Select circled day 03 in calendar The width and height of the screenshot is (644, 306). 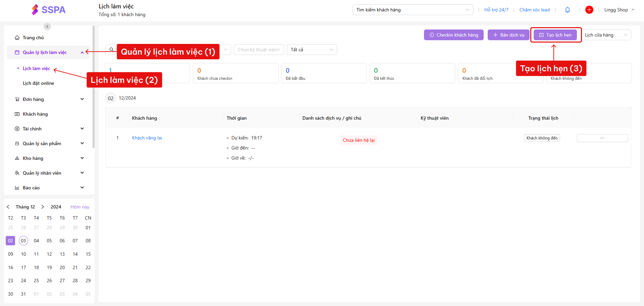click(x=23, y=241)
